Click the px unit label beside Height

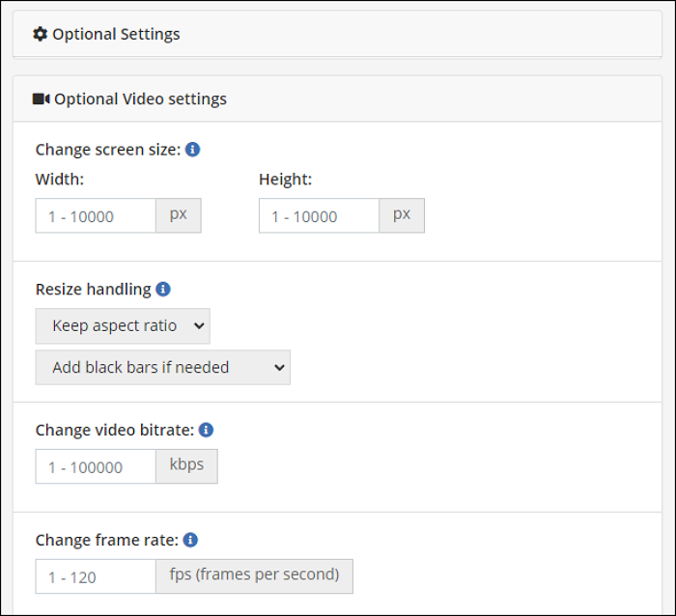[402, 215]
